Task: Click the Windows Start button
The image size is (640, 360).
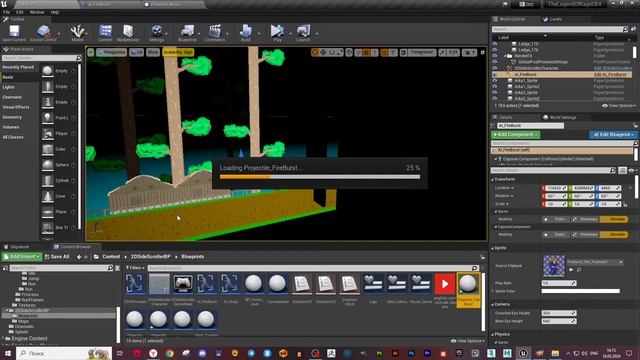Action: [x=7, y=353]
